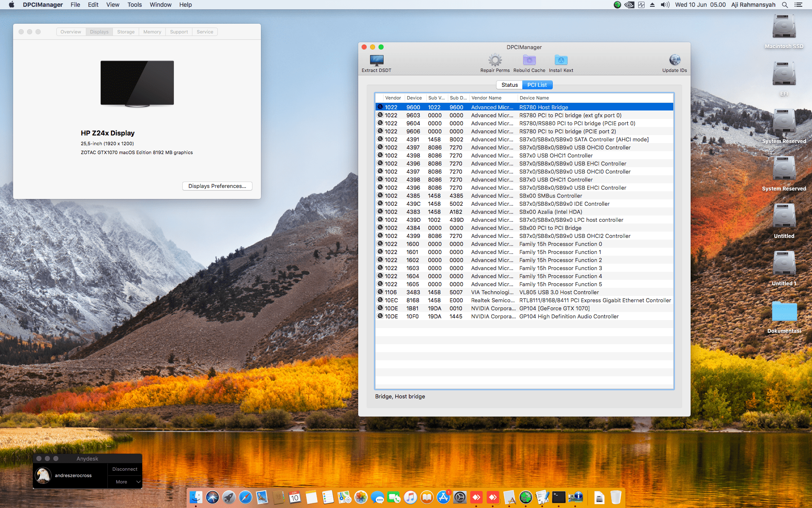The height and width of the screenshot is (508, 812).
Task: Open the Macintosh SSD drive icon
Action: 784,27
